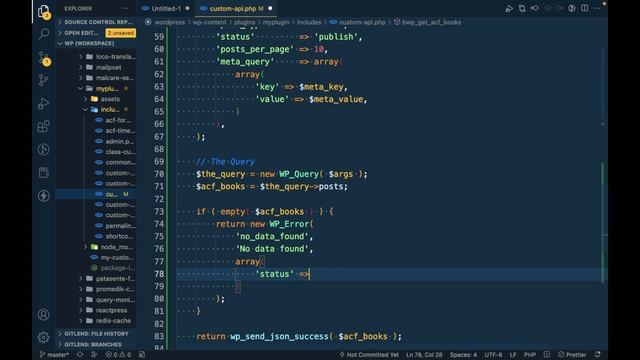This screenshot has width=640, height=360.
Task: Click Spaces: 4 indentation setting
Action: pyautogui.click(x=463, y=355)
